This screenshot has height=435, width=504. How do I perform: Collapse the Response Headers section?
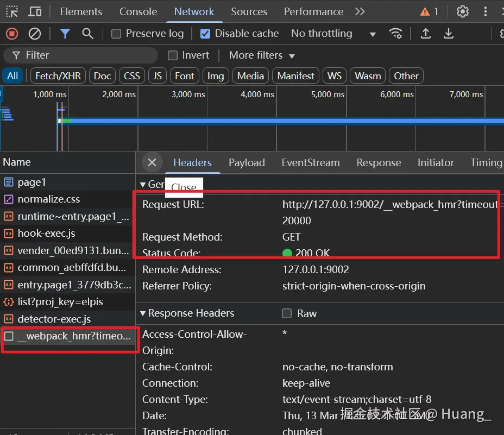coord(143,313)
